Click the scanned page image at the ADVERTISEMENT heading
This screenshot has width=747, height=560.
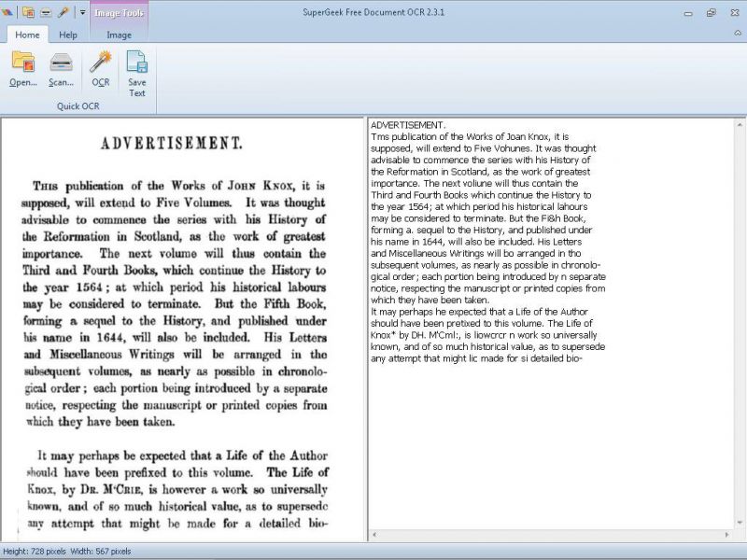(172, 143)
